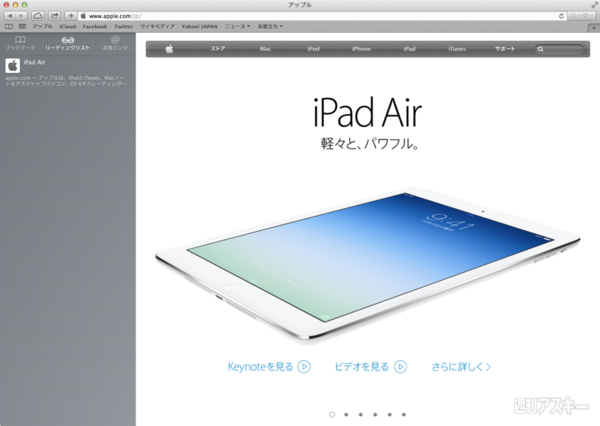
Task: Open ストア in Apple navigation bar
Action: click(x=218, y=49)
